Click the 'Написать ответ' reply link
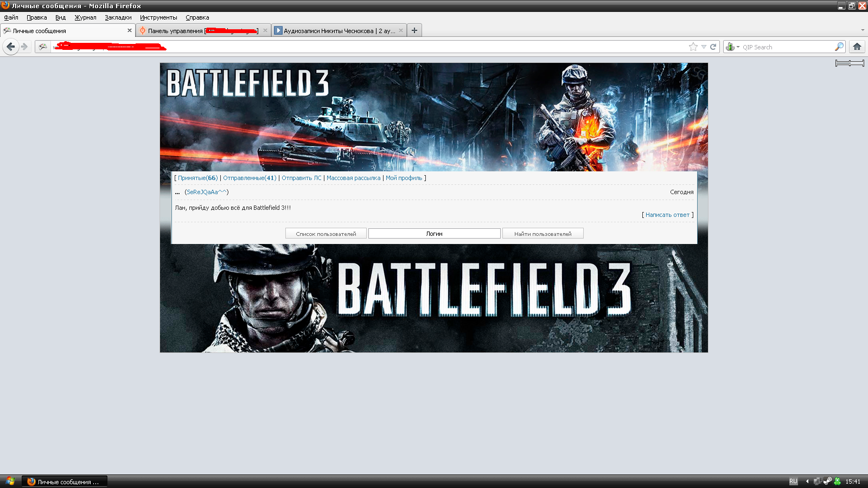 (667, 215)
